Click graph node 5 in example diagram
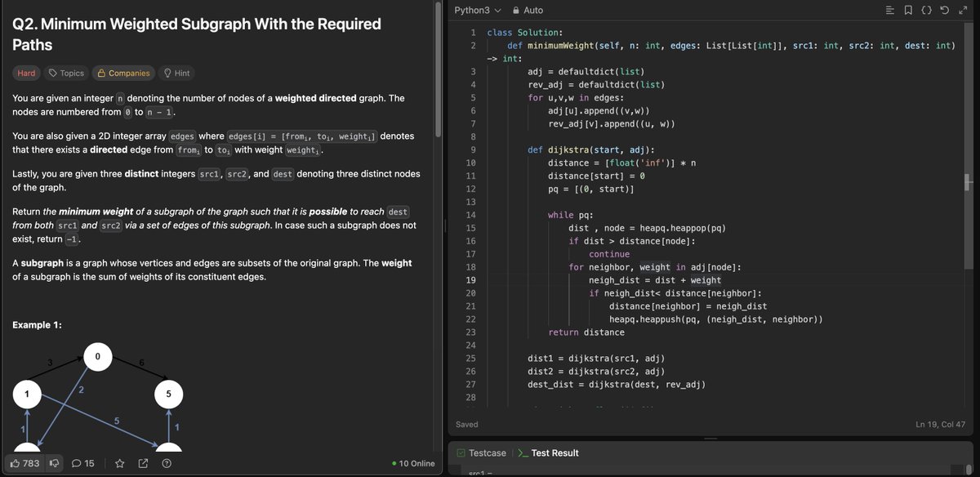The image size is (980, 477). tap(168, 394)
